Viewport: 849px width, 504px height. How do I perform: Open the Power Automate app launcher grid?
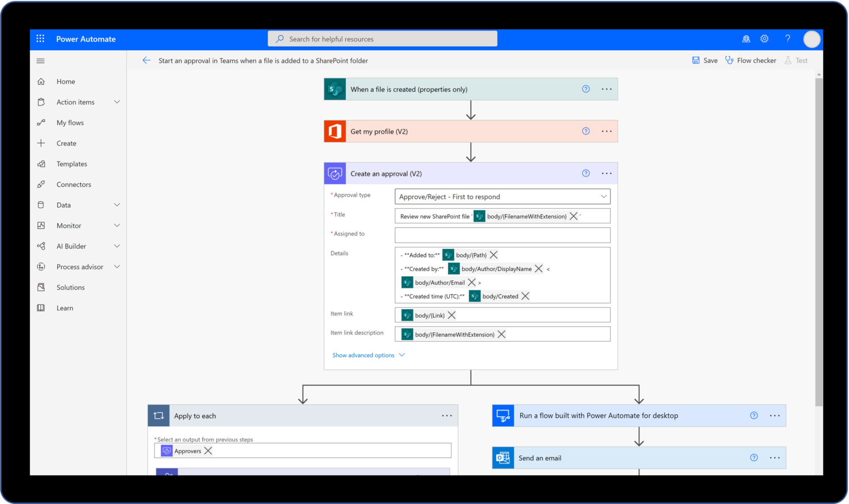tap(40, 38)
